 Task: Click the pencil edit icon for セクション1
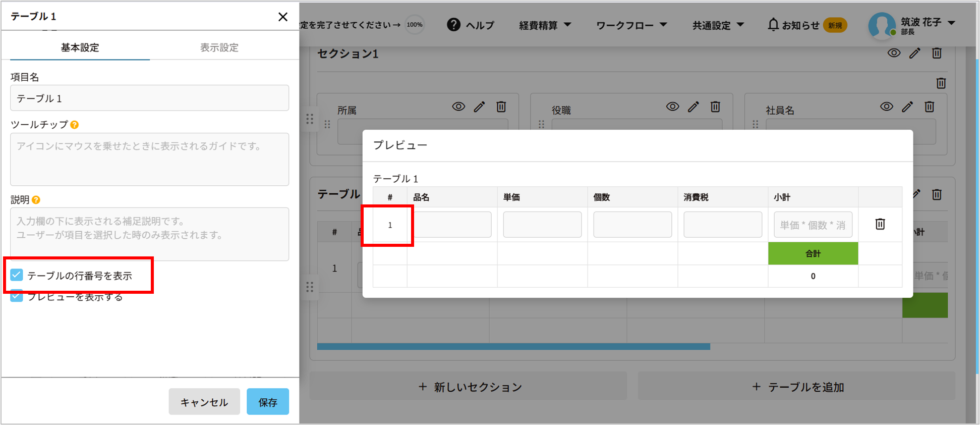(915, 54)
